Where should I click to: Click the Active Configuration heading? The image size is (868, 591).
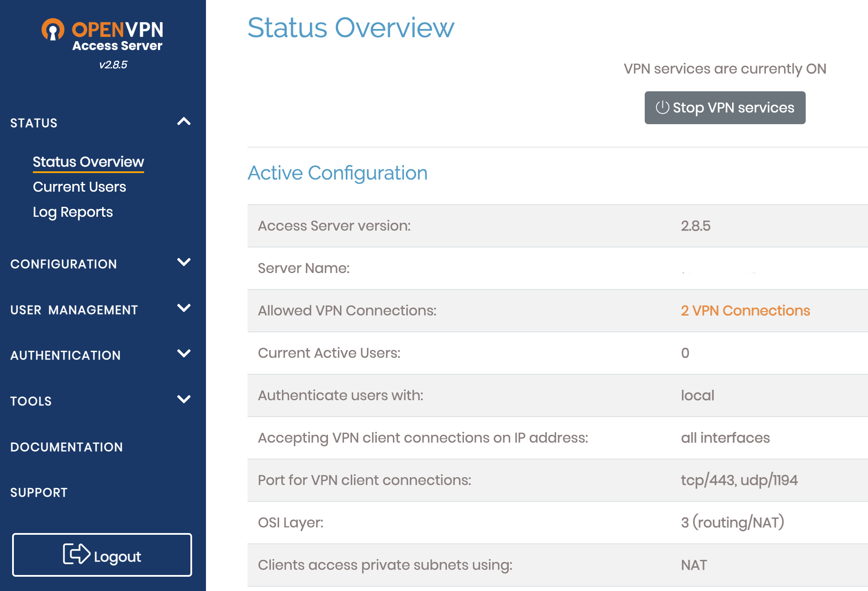pyautogui.click(x=337, y=173)
